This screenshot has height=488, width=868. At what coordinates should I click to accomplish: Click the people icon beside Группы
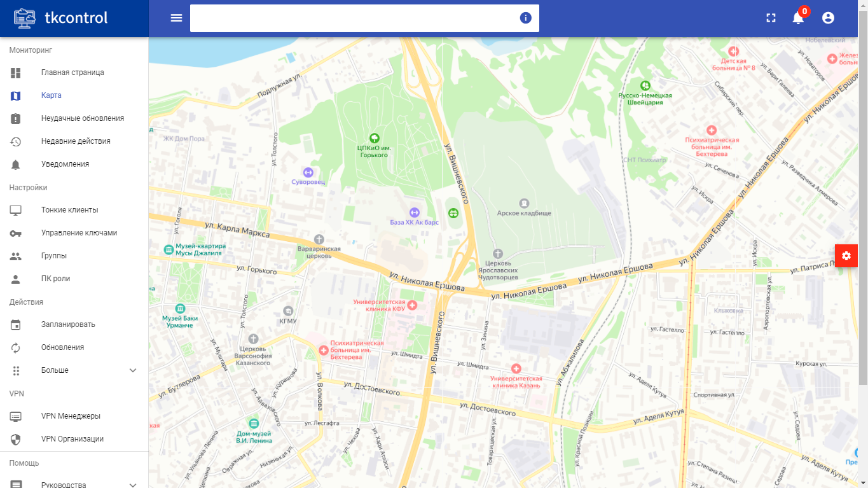coord(16,256)
